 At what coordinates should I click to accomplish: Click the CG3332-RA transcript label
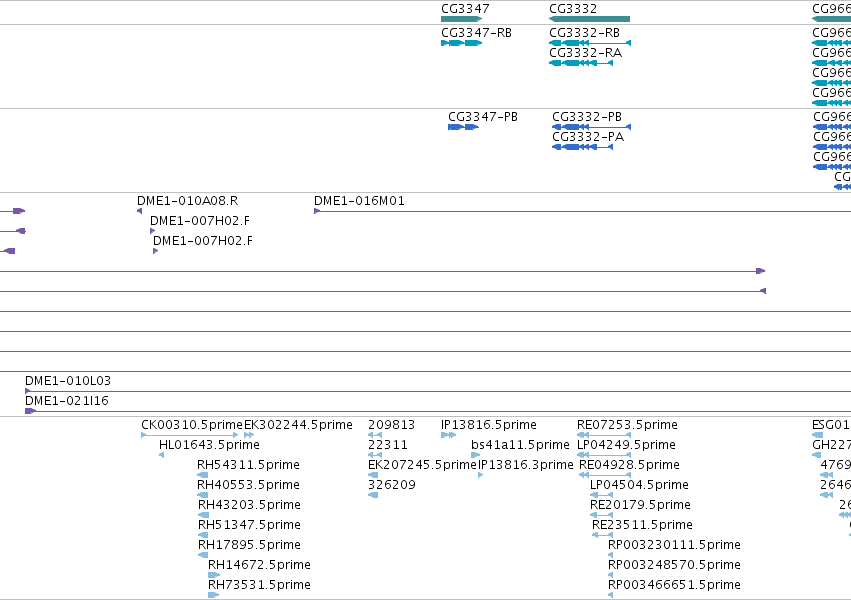coord(586,53)
